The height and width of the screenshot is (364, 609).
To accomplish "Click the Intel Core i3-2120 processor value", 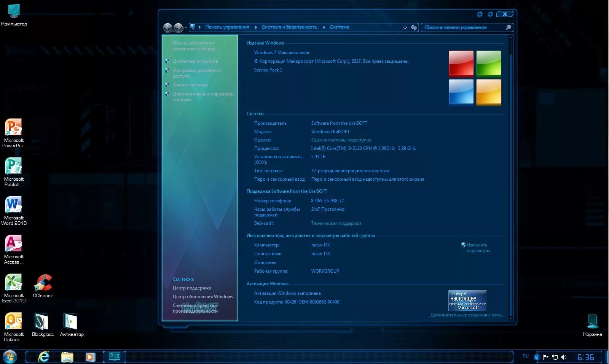I will click(x=363, y=148).
